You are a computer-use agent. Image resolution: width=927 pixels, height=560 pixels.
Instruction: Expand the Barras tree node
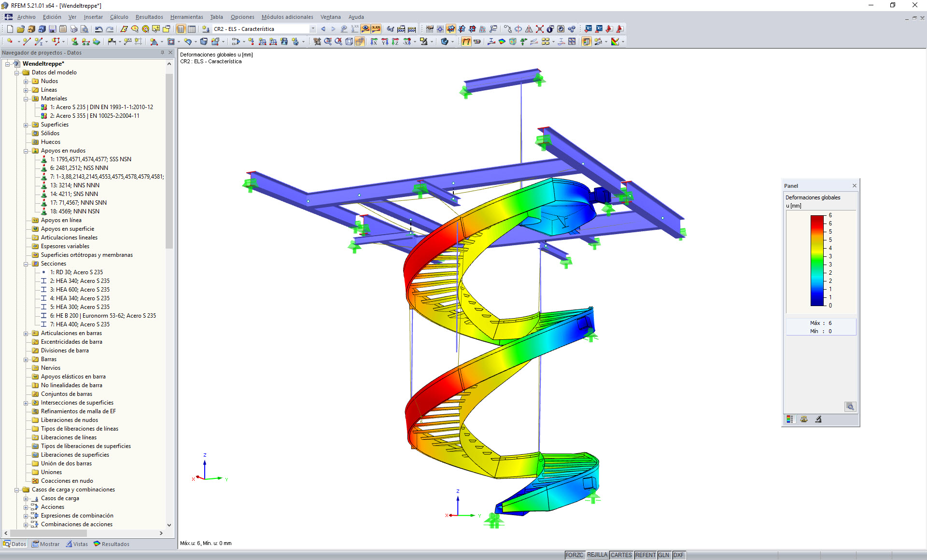26,359
